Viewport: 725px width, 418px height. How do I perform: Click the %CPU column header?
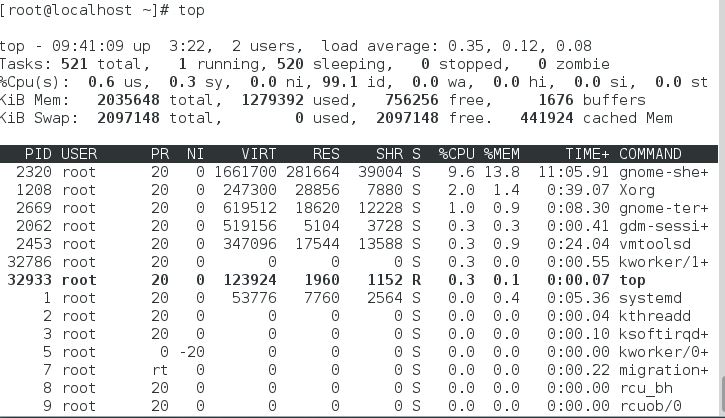(456, 154)
